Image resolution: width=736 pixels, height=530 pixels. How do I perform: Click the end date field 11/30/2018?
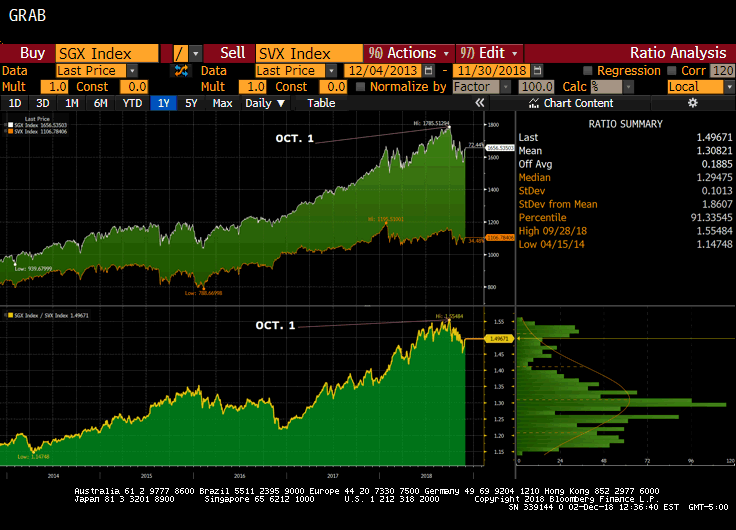491,70
